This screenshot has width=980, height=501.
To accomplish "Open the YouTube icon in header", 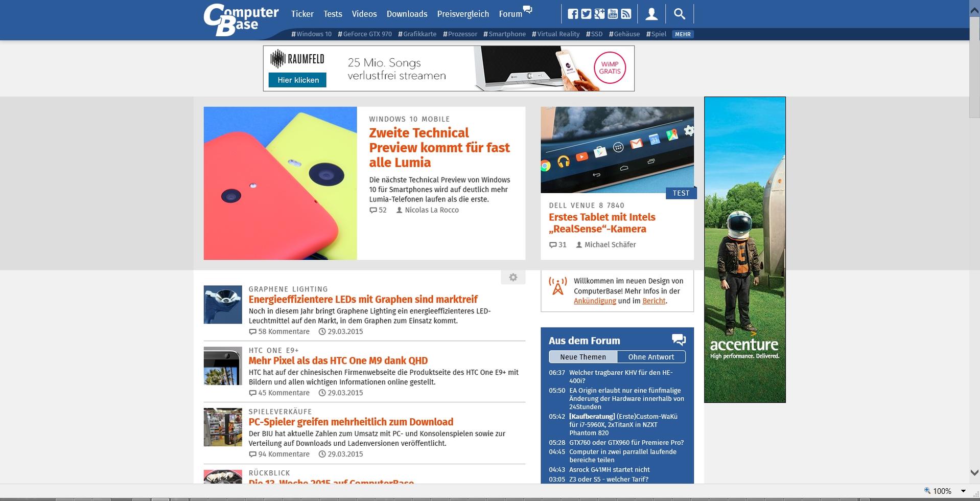I will pos(613,14).
